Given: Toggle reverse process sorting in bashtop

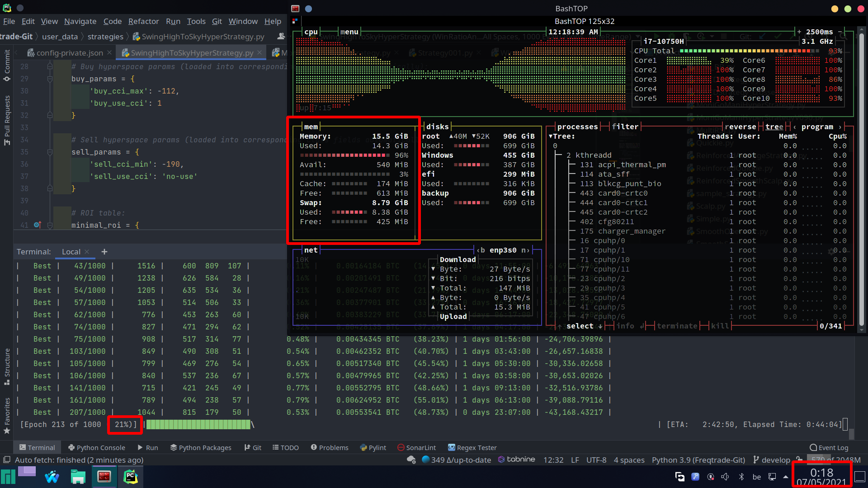Looking at the screenshot, I should pyautogui.click(x=741, y=127).
